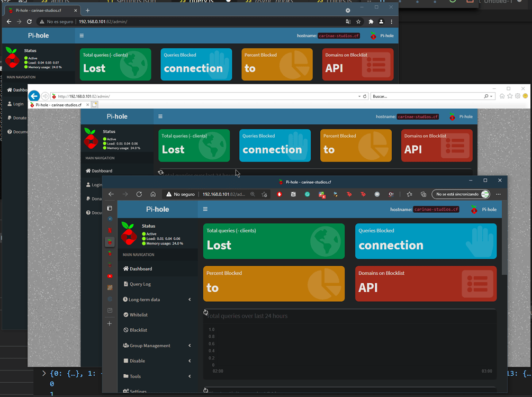Click Edge address bar URL
The width and height of the screenshot is (532, 397).
coord(223,194)
